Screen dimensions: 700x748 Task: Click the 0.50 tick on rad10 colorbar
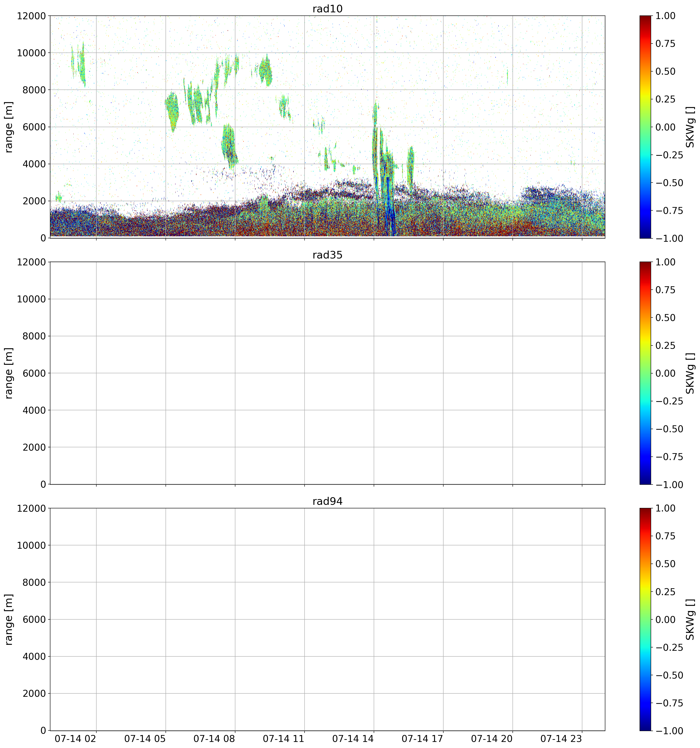pos(665,72)
